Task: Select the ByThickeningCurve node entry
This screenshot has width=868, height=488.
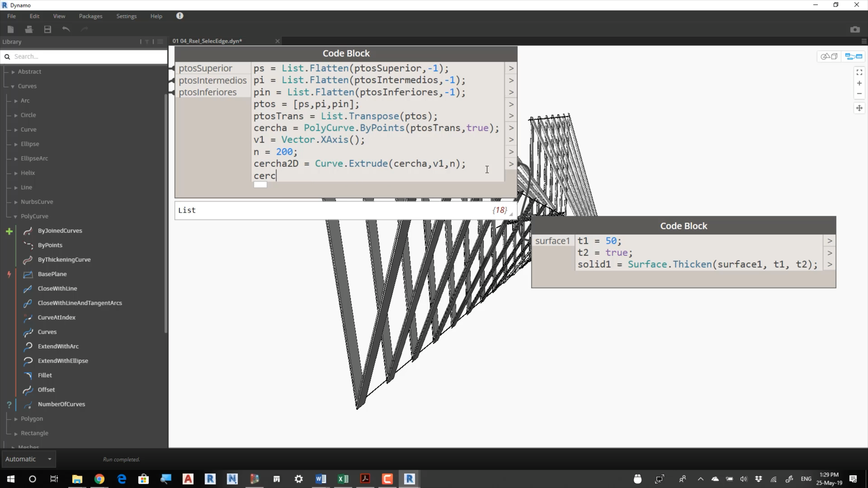Action: (x=64, y=260)
